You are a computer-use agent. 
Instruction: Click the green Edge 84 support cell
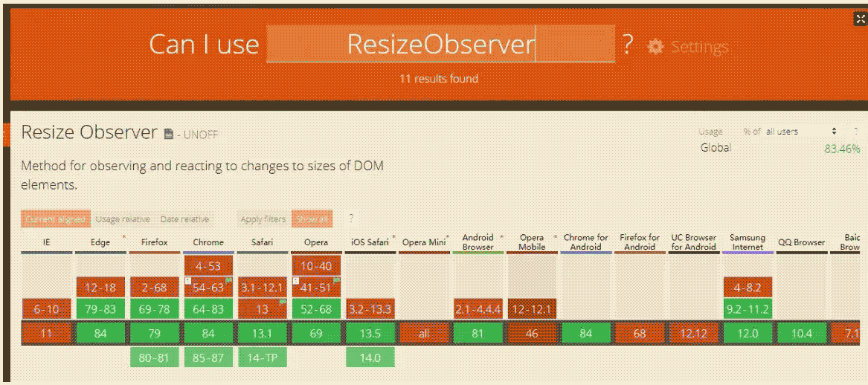(100, 334)
